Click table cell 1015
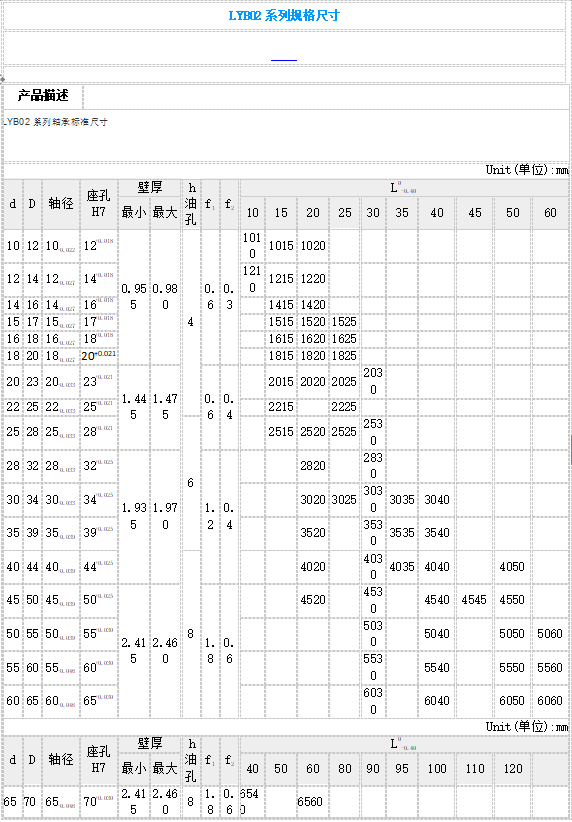 [281, 245]
